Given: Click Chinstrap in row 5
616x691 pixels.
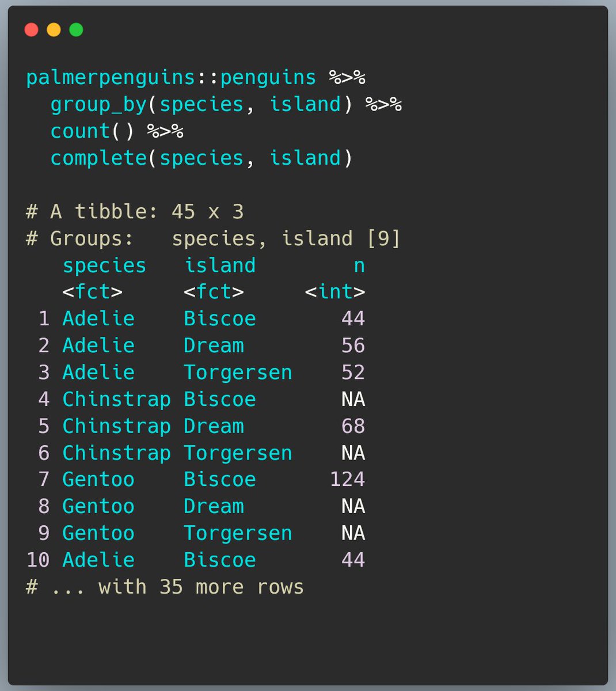Looking at the screenshot, I should click(x=116, y=426).
